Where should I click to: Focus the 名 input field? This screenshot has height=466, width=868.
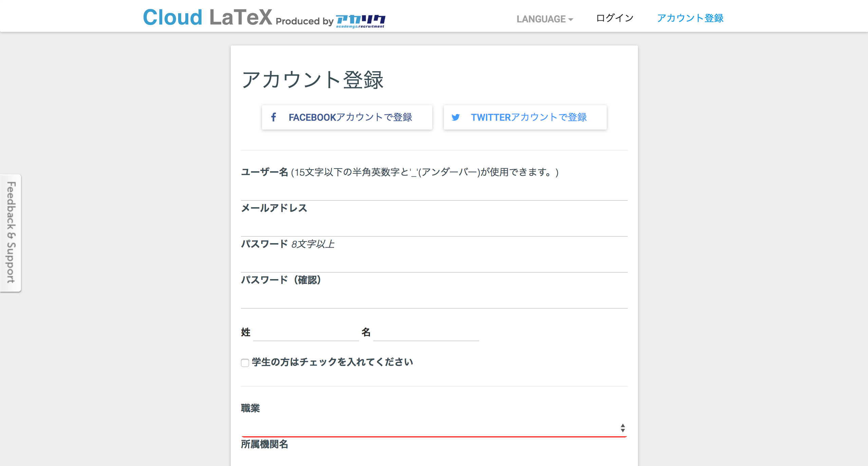tap(426, 332)
